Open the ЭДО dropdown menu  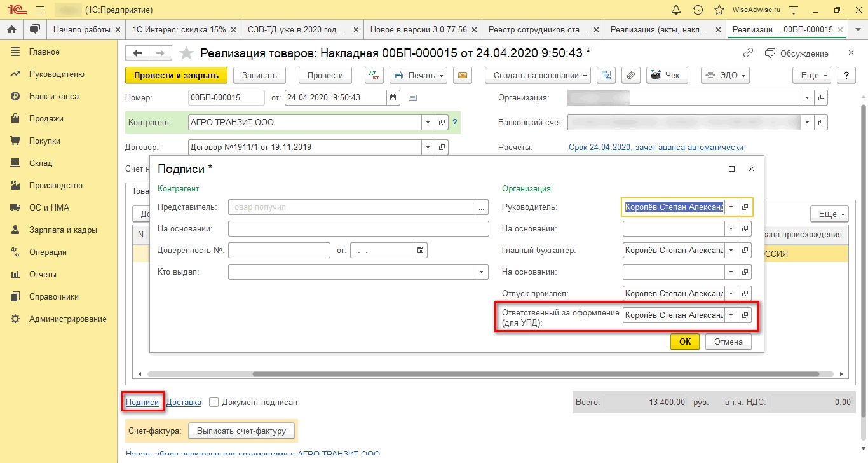tap(724, 75)
